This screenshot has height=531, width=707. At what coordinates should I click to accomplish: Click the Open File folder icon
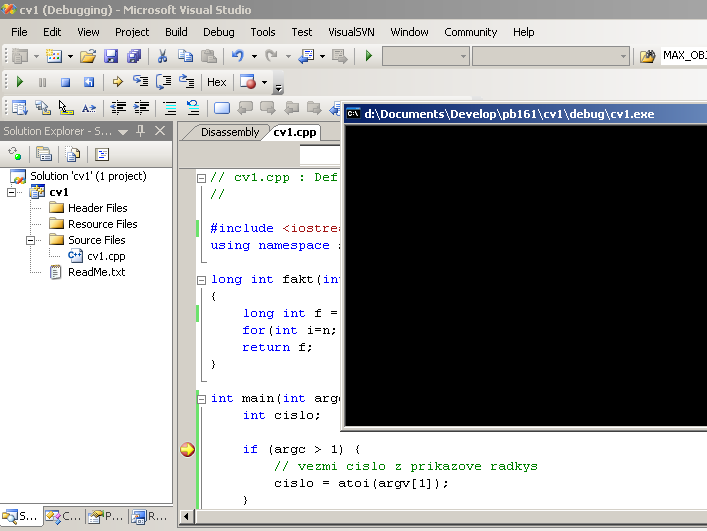pos(88,56)
